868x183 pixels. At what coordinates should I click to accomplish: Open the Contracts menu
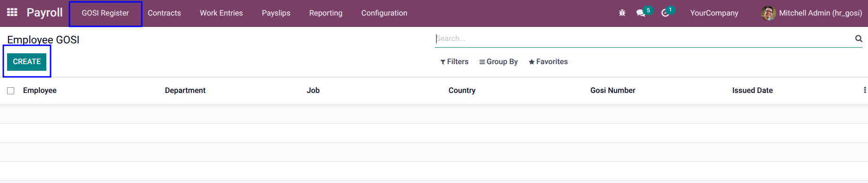coord(164,13)
